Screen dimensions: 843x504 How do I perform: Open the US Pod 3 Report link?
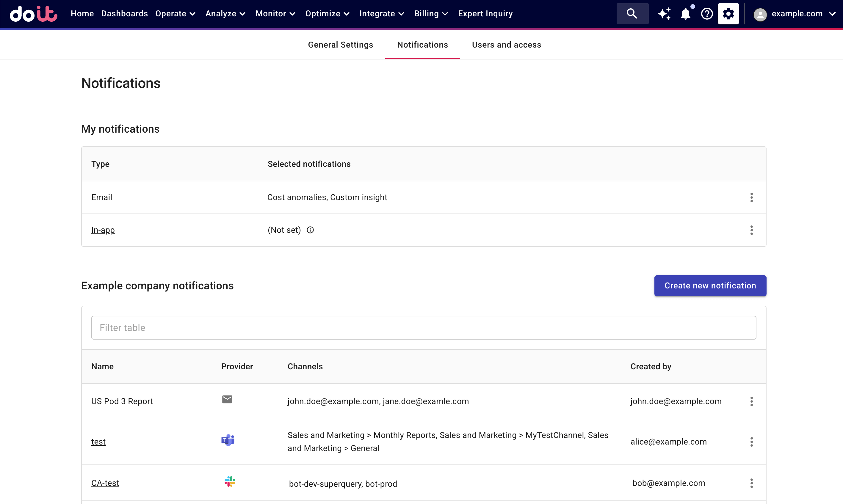(x=122, y=401)
